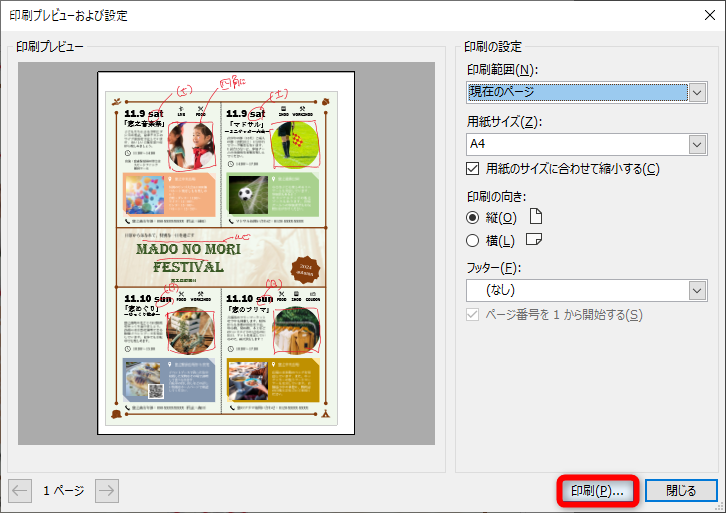Click the 閉じる close button
Viewport: 726px width, 513px height.
[681, 491]
